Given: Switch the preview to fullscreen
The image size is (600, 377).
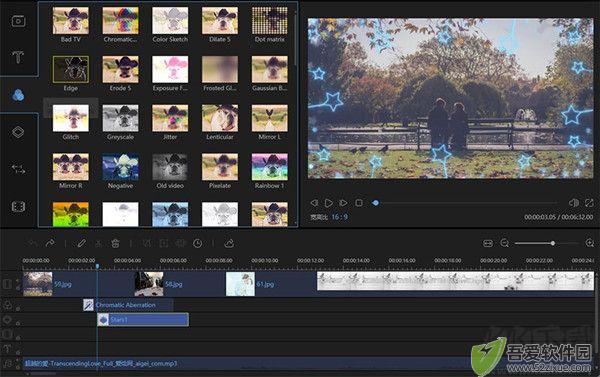Looking at the screenshot, I should coord(589,203).
